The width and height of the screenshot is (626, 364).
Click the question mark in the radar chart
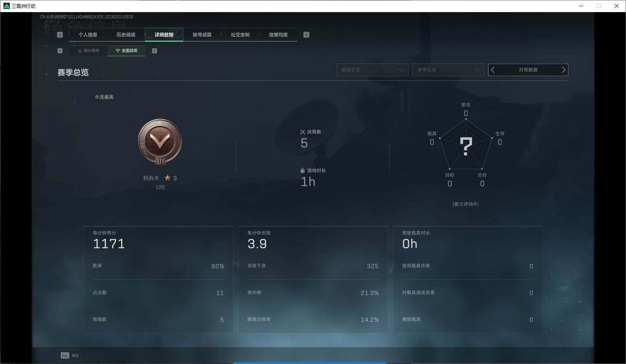466,146
